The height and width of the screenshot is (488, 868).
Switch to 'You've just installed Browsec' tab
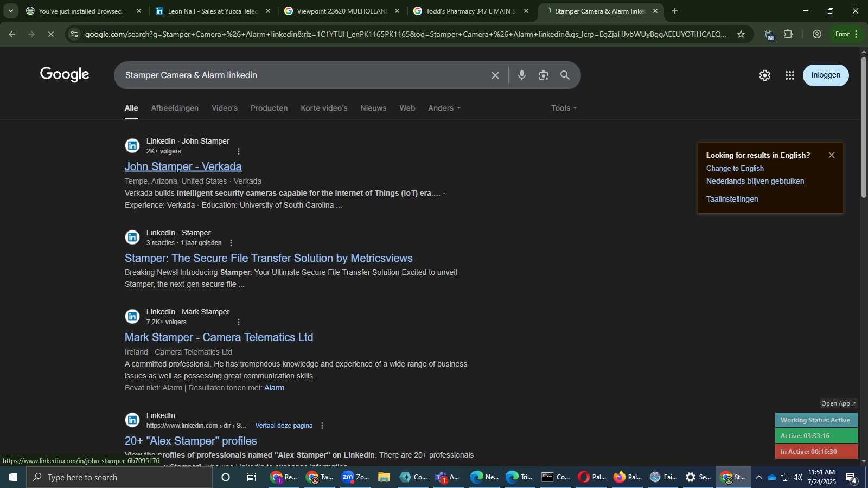tap(81, 11)
